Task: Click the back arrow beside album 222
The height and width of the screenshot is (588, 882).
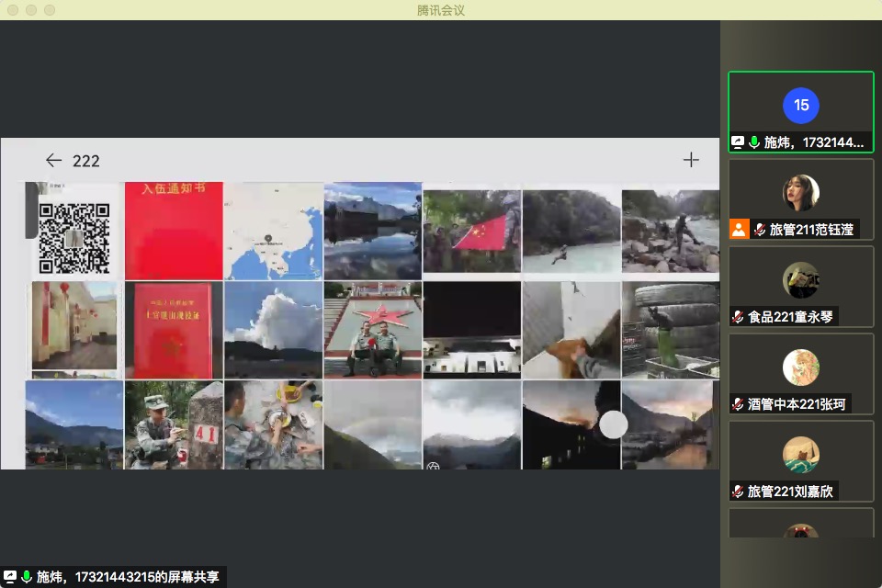Action: click(x=53, y=160)
